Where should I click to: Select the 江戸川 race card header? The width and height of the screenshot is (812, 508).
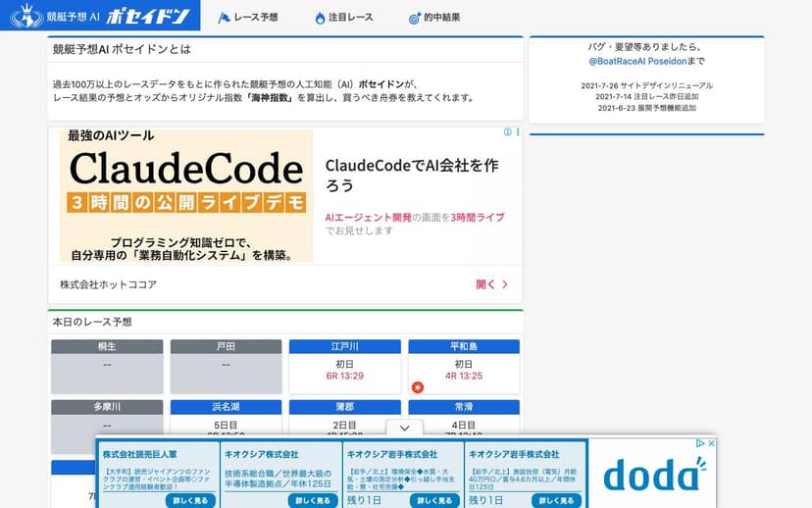[x=345, y=346]
